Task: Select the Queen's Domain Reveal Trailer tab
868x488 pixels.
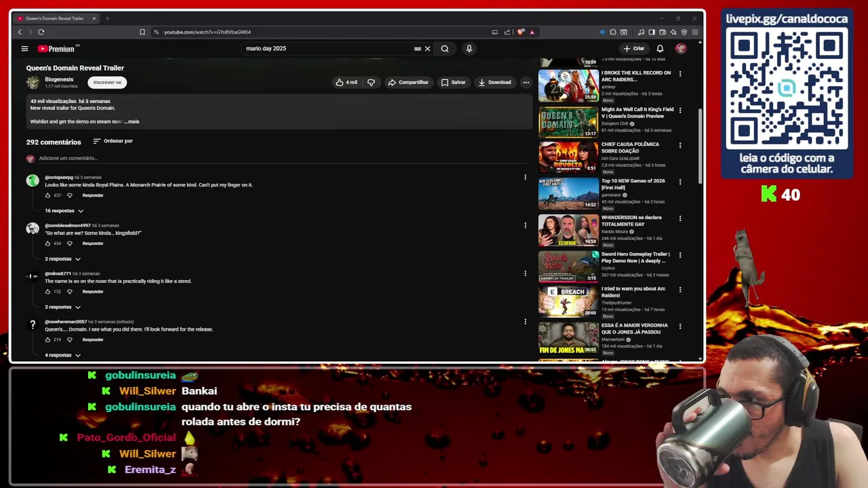Action: [x=57, y=18]
